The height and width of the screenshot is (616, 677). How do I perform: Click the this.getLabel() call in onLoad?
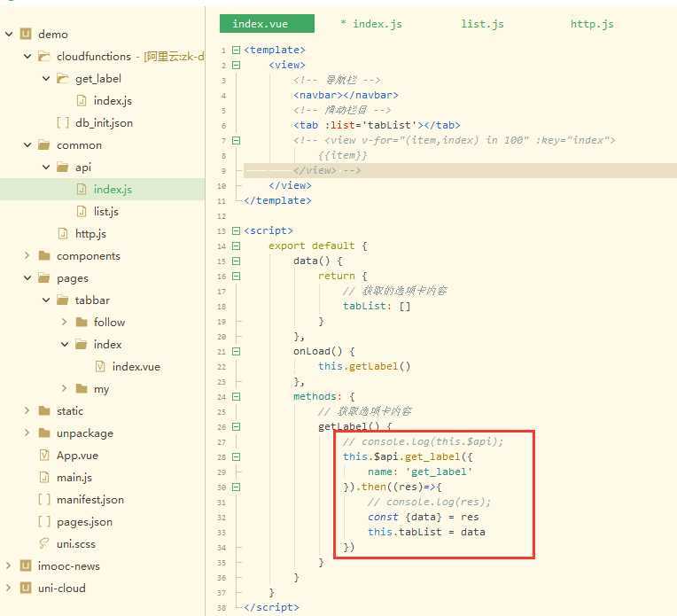tap(364, 366)
